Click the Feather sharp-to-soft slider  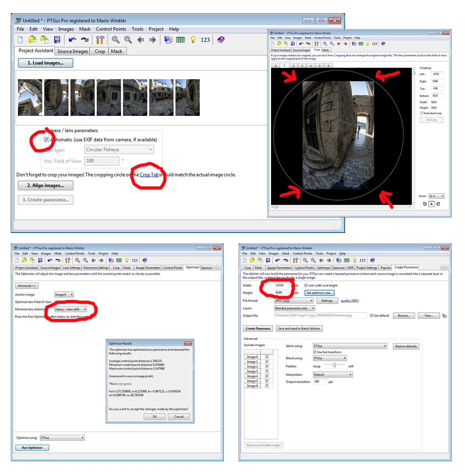(x=334, y=365)
